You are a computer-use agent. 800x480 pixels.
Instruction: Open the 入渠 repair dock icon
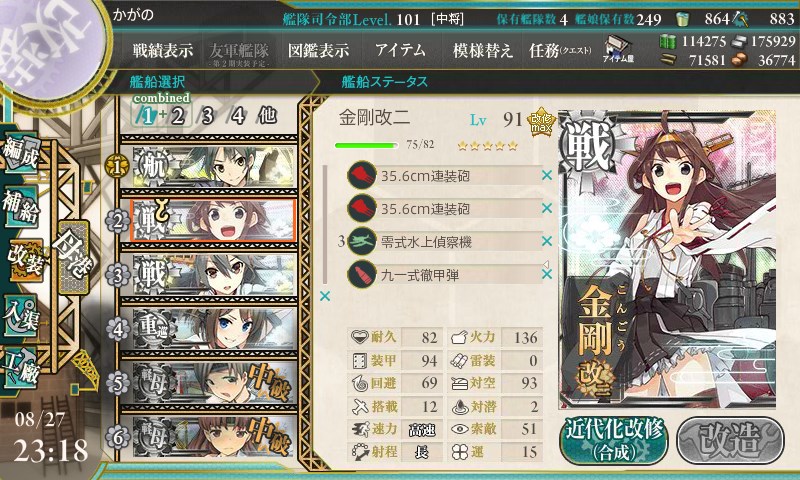click(21, 315)
